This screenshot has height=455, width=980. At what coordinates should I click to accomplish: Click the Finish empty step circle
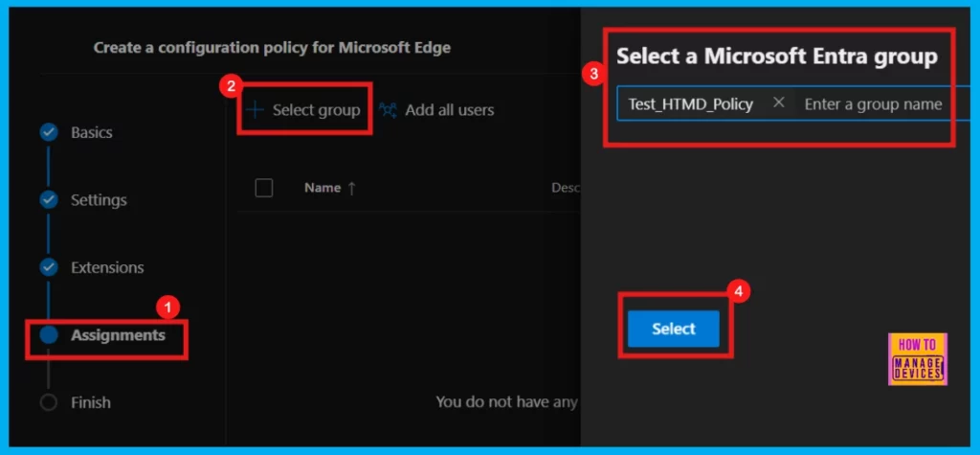(49, 402)
